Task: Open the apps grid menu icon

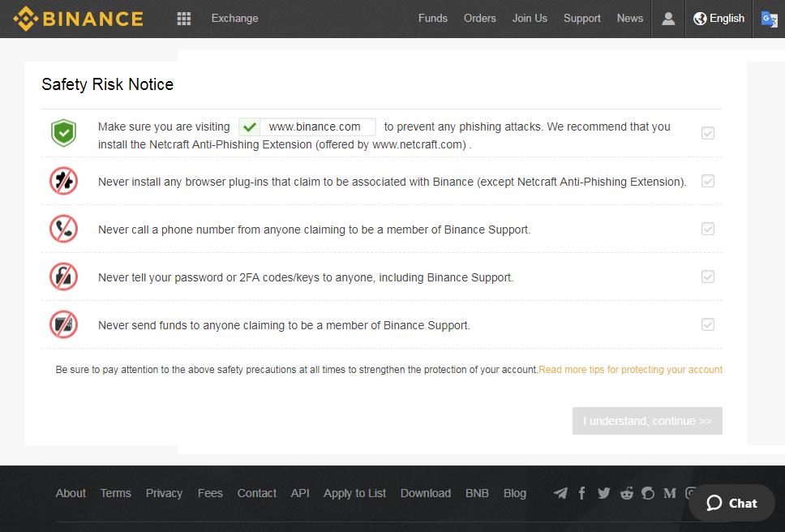Action: [184, 19]
